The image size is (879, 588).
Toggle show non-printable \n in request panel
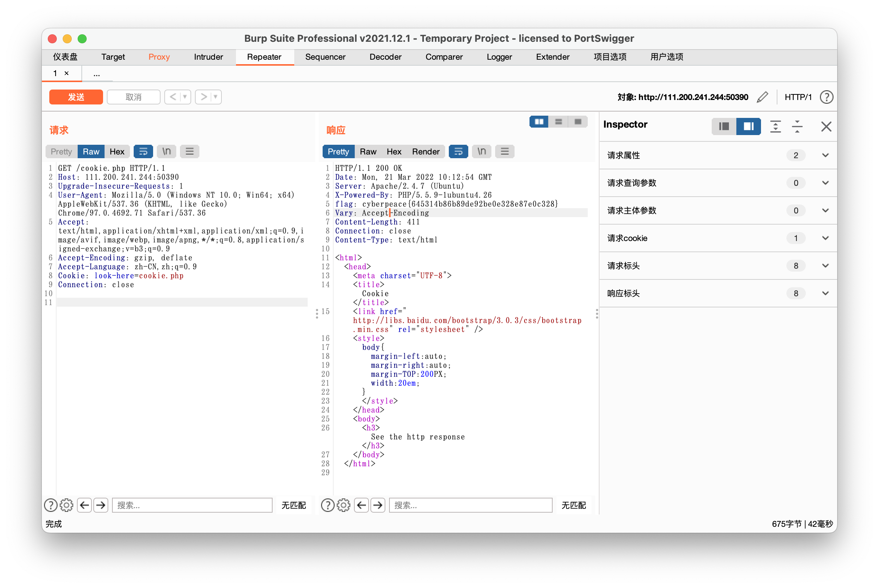click(x=166, y=151)
